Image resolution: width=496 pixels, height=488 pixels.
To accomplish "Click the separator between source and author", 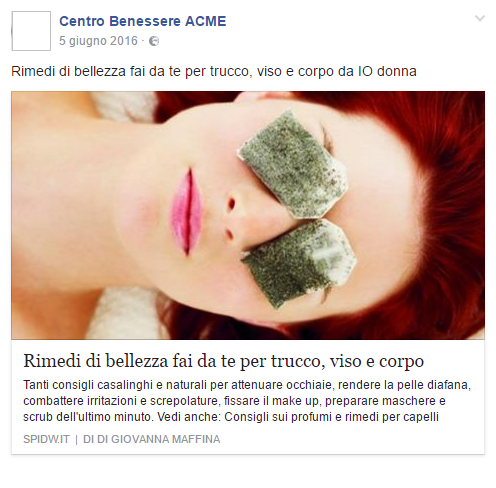I will pyautogui.click(x=76, y=439).
